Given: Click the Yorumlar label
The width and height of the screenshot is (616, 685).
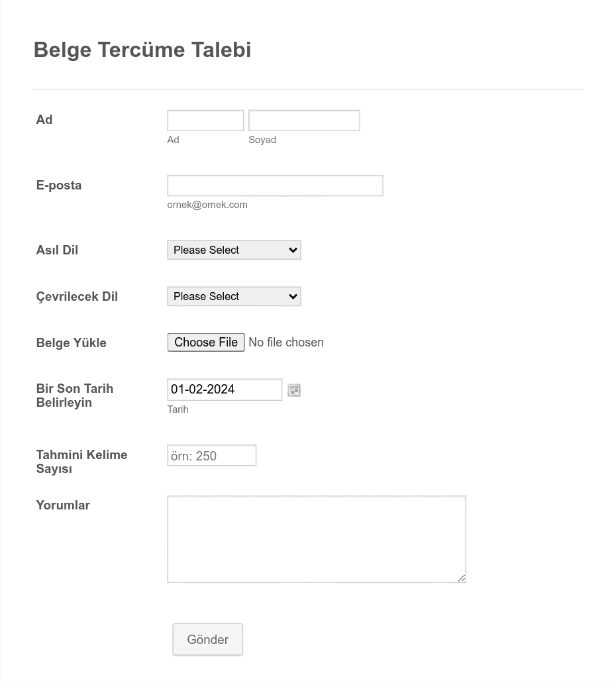Looking at the screenshot, I should pos(63,505).
